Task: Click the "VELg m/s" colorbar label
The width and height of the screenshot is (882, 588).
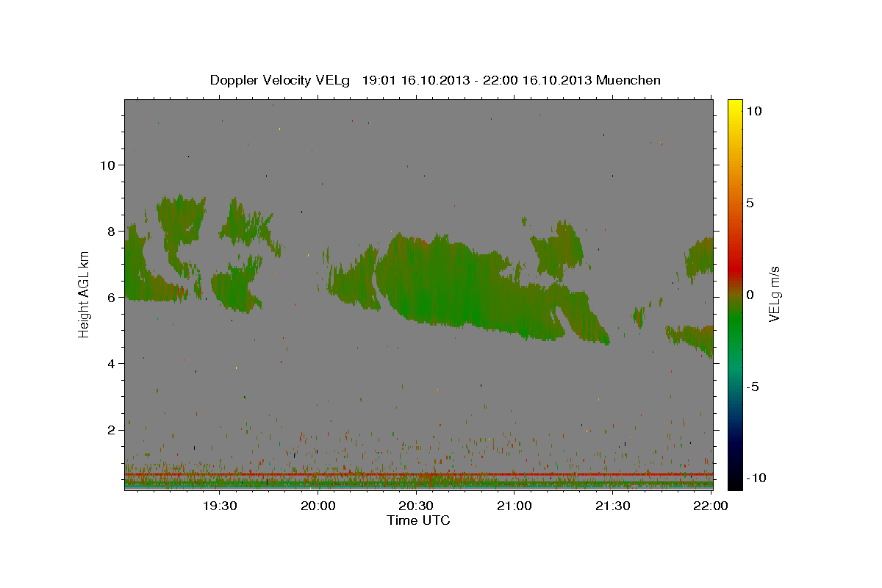Action: click(774, 294)
